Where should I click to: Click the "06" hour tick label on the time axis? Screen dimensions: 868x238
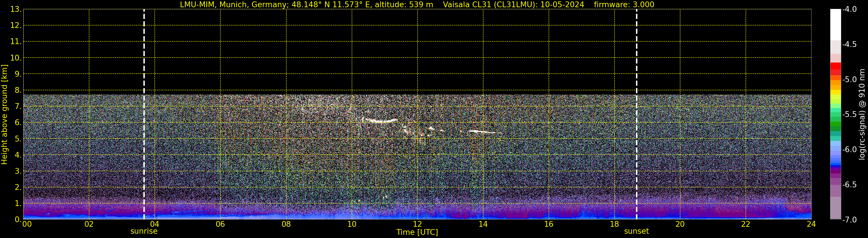pyautogui.click(x=220, y=224)
